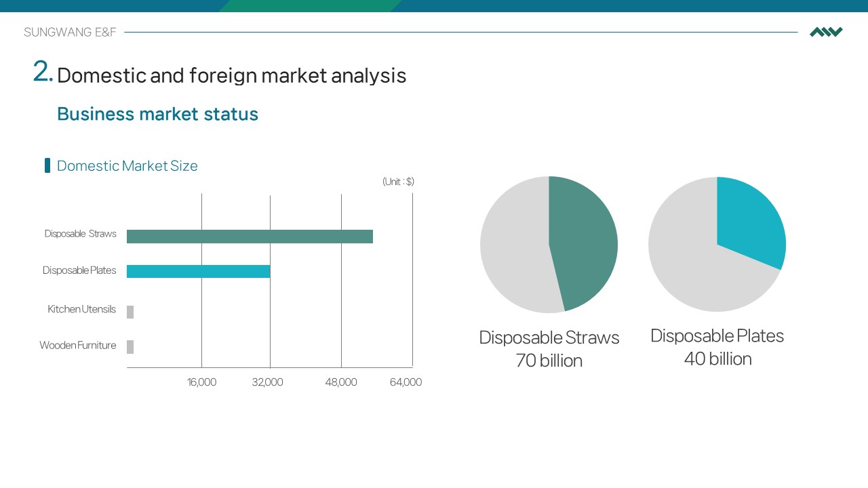Click the 48,000 axis value
868x488 pixels.
(x=341, y=382)
